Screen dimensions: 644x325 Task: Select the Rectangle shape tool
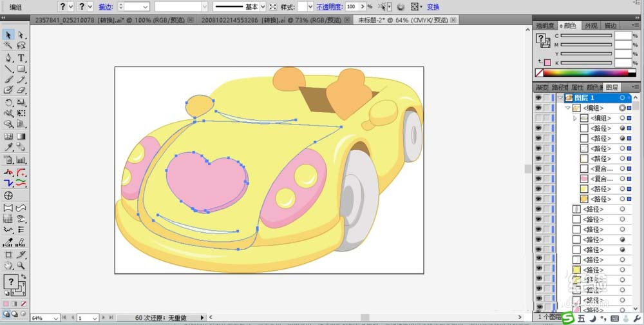point(21,68)
